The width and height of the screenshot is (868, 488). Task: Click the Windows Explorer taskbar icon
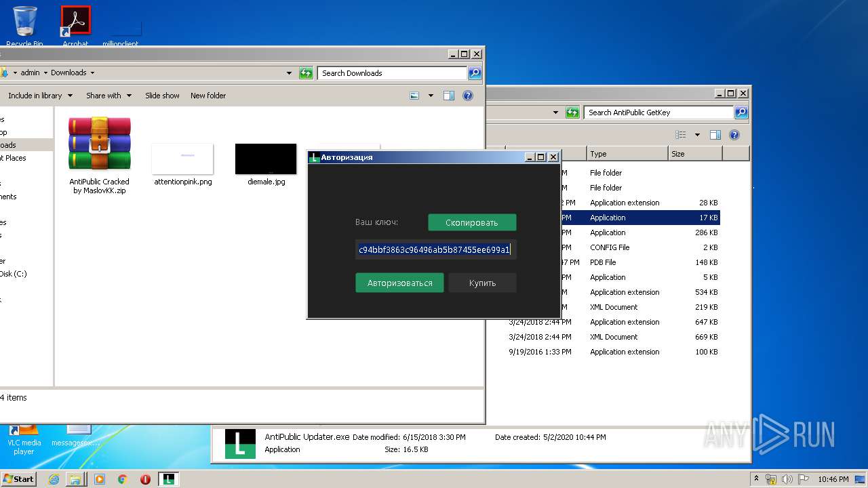tap(75, 479)
